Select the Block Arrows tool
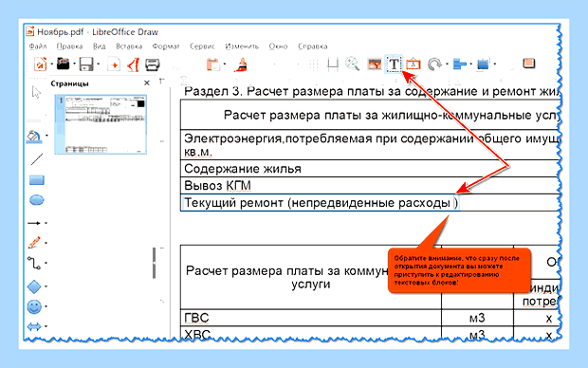Image resolution: width=588 pixels, height=368 pixels. pyautogui.click(x=34, y=326)
